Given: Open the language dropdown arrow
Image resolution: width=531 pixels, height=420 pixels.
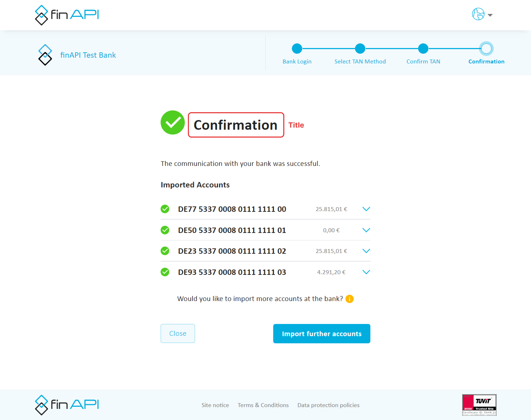Looking at the screenshot, I should 490,15.
